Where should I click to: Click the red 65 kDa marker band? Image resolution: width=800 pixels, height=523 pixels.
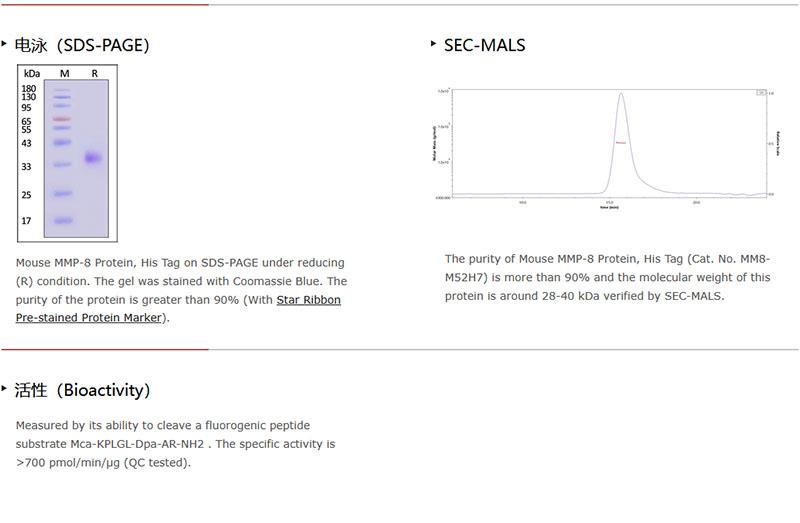[x=62, y=120]
